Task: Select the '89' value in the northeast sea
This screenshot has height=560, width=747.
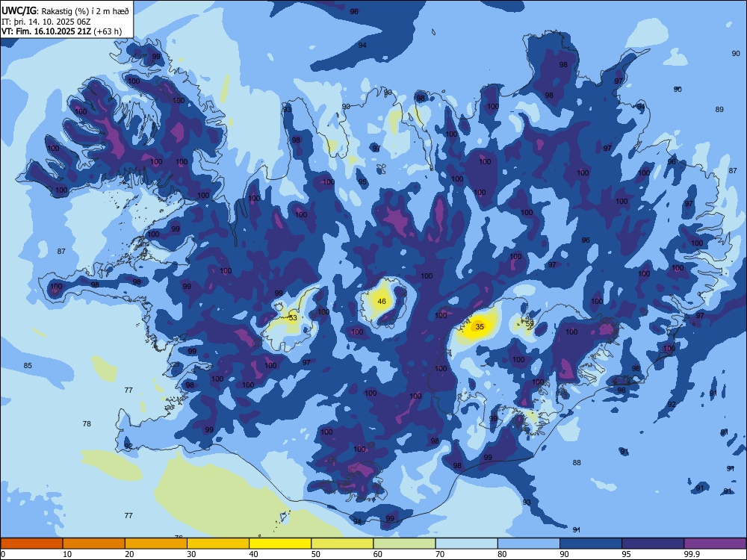Action: tap(719, 110)
